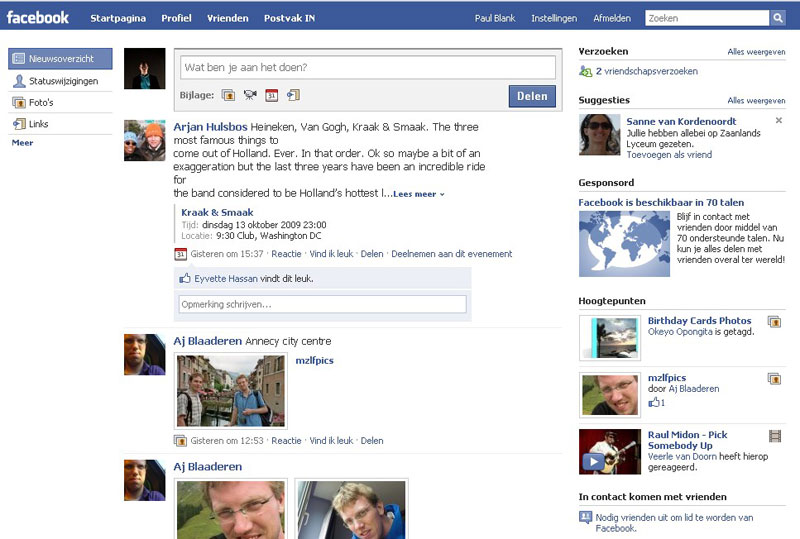Expand the Meer sidebar filter list

click(22, 143)
